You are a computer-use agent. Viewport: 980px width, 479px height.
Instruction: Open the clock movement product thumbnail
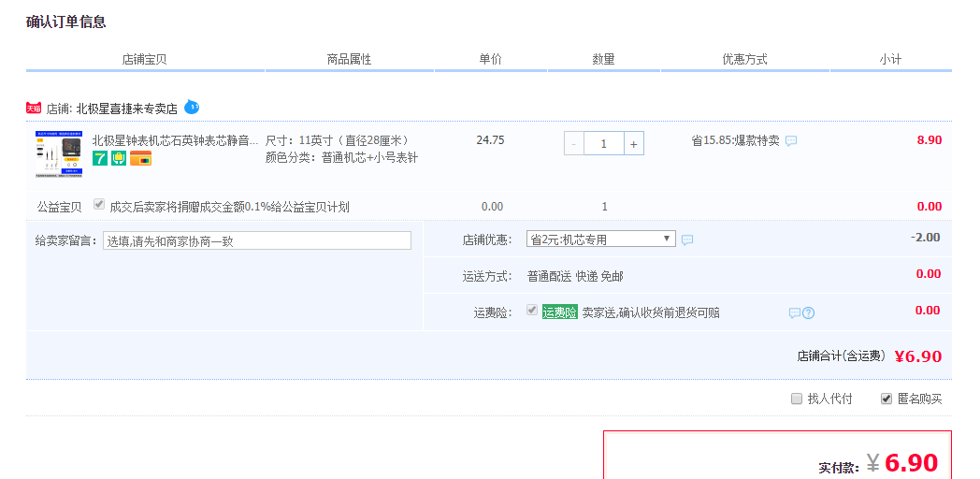coord(59,154)
